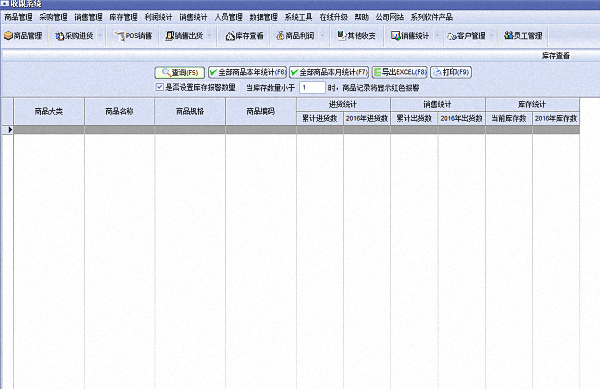
Task: Open the 库存查看 toolbar icon
Action: pos(245,36)
